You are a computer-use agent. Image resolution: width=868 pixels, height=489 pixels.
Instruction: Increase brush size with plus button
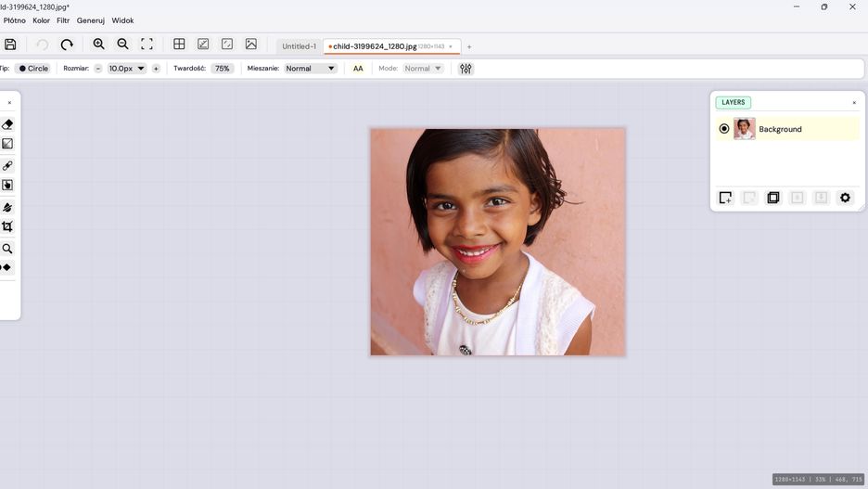[156, 69]
